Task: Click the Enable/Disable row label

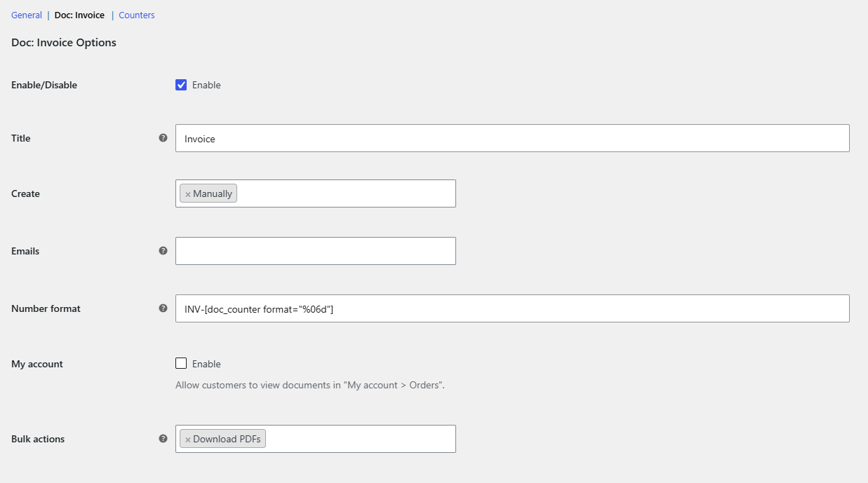Action: [44, 86]
